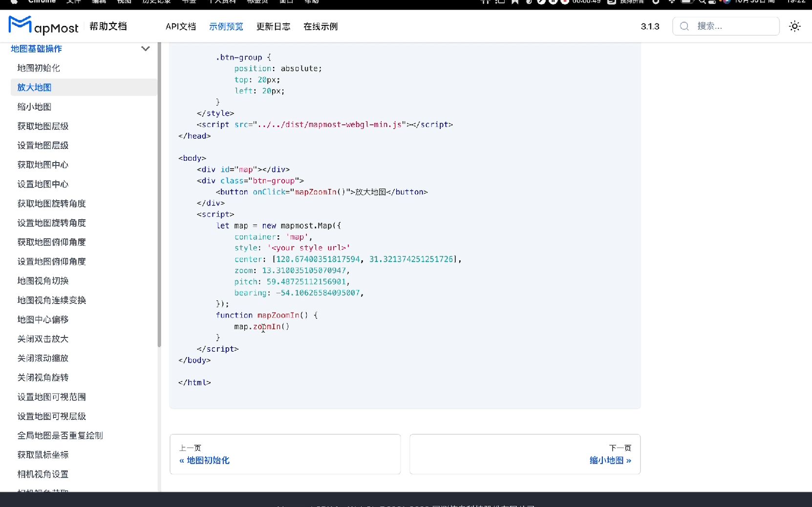
Task: Open 设置地图旋转角度 sidebar entry
Action: pos(52,223)
